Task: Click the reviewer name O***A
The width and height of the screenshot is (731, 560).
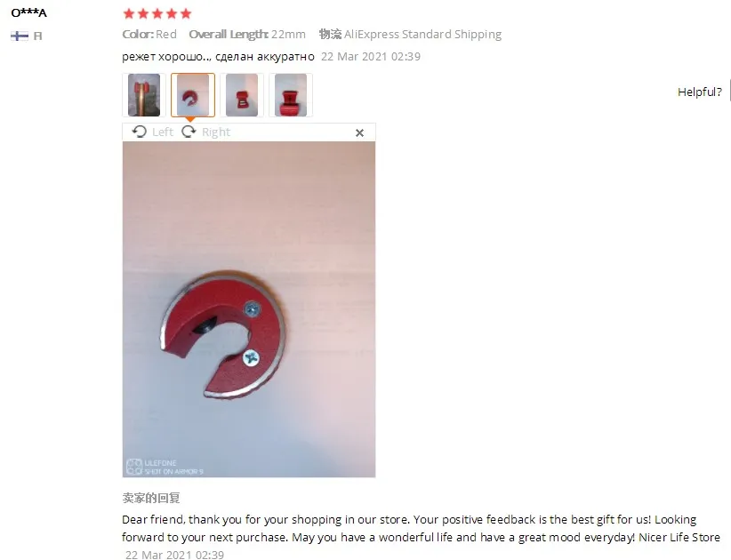Action: pyautogui.click(x=29, y=13)
